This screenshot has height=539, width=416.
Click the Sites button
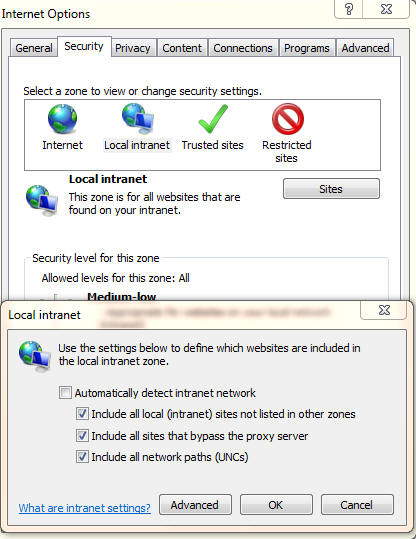tap(331, 189)
